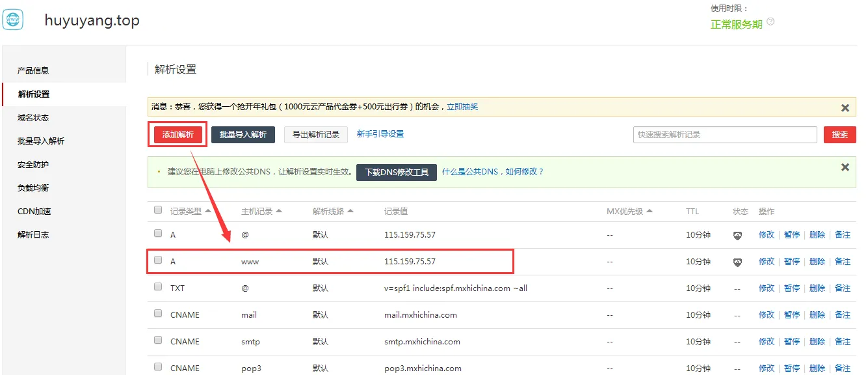Screen dimensions: 868x375
Task: Click 备注 for the CNAME mail record
Action: tap(843, 315)
